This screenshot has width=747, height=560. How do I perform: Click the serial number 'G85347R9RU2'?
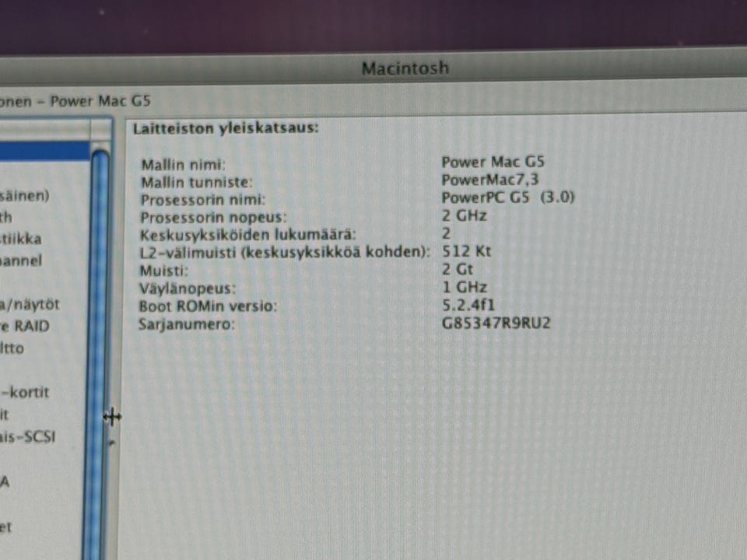click(496, 323)
